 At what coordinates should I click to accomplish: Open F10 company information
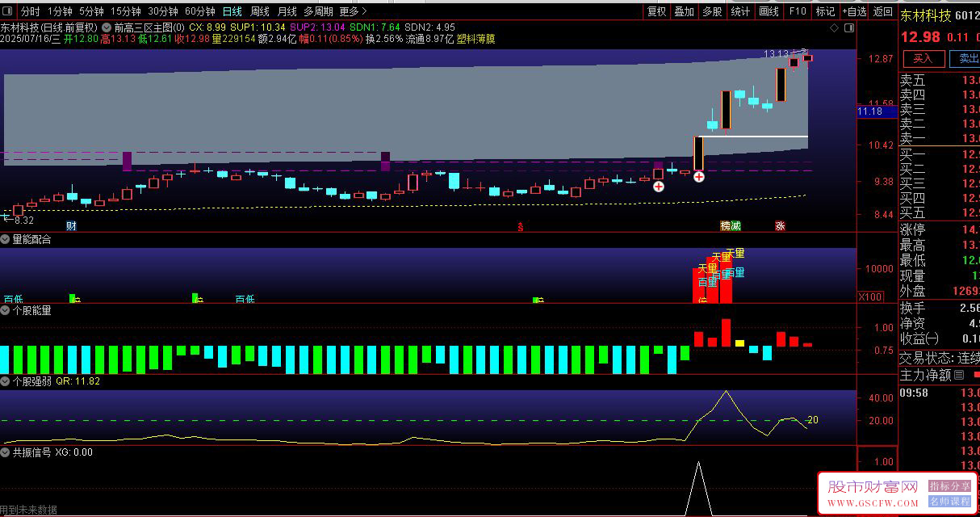[x=798, y=11]
